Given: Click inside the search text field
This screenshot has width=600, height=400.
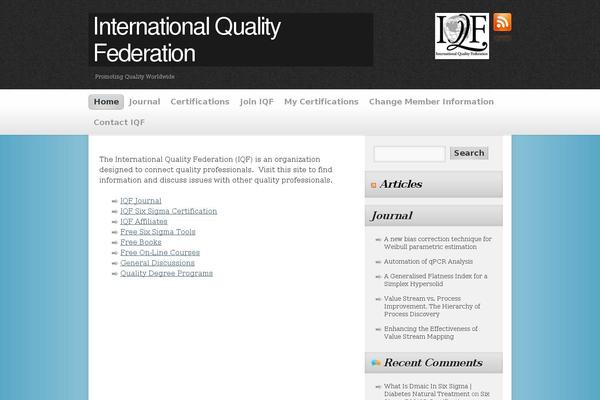Looking at the screenshot, I should click(409, 154).
